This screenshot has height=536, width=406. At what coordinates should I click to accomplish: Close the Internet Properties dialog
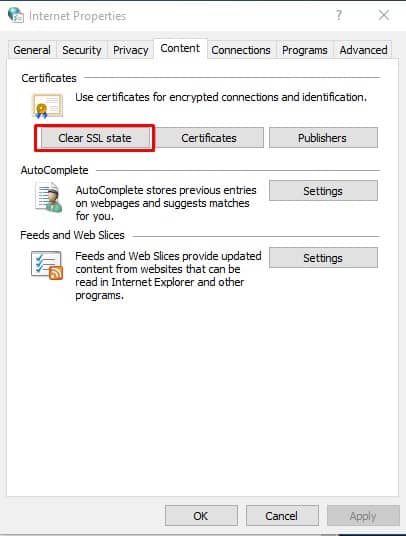click(384, 15)
